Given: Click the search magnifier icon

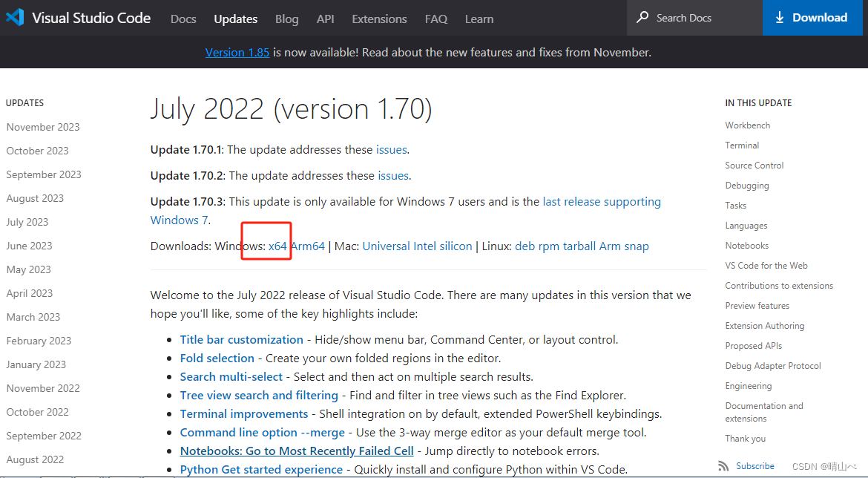Looking at the screenshot, I should pos(642,17).
